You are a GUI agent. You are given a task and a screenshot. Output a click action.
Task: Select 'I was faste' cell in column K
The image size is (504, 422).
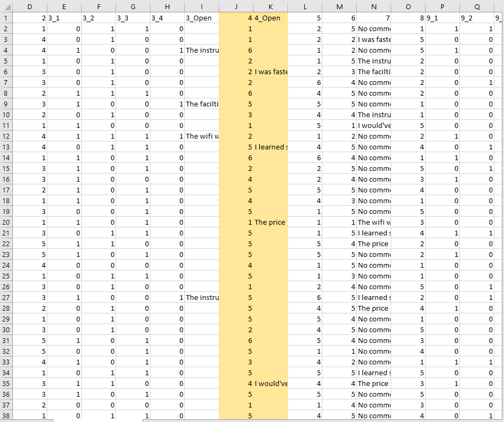click(270, 71)
